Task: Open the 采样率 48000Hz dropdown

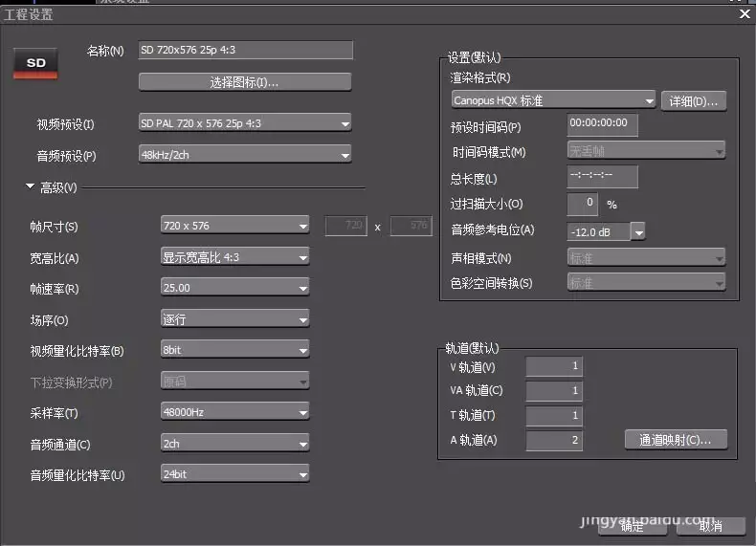Action: (234, 412)
